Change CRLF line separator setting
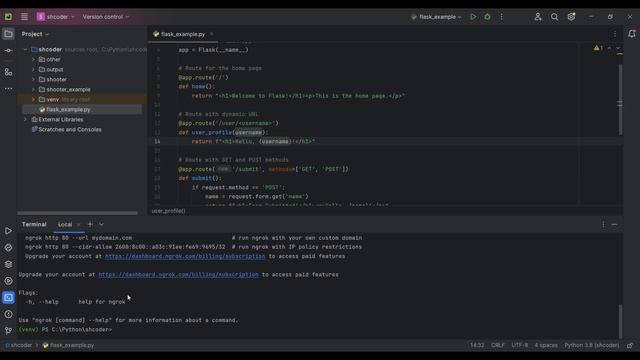Image resolution: width=640 pixels, height=360 pixels. pos(498,345)
